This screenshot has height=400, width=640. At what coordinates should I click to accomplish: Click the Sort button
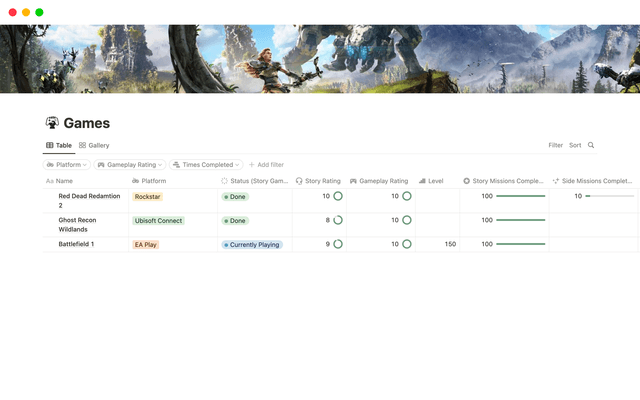pos(575,145)
